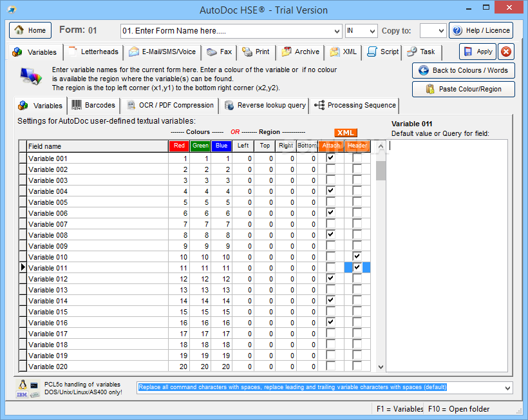Uncheck Header for Variable 011

tap(357, 267)
